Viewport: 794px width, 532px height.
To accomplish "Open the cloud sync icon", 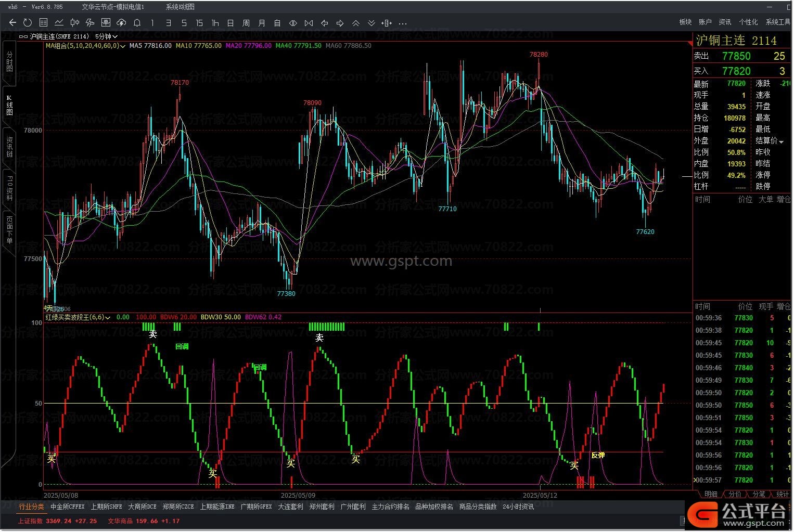I will pos(121,23).
